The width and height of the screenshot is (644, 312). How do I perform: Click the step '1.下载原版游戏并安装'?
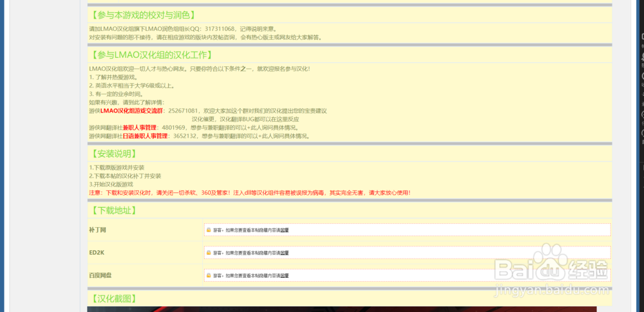(x=117, y=167)
